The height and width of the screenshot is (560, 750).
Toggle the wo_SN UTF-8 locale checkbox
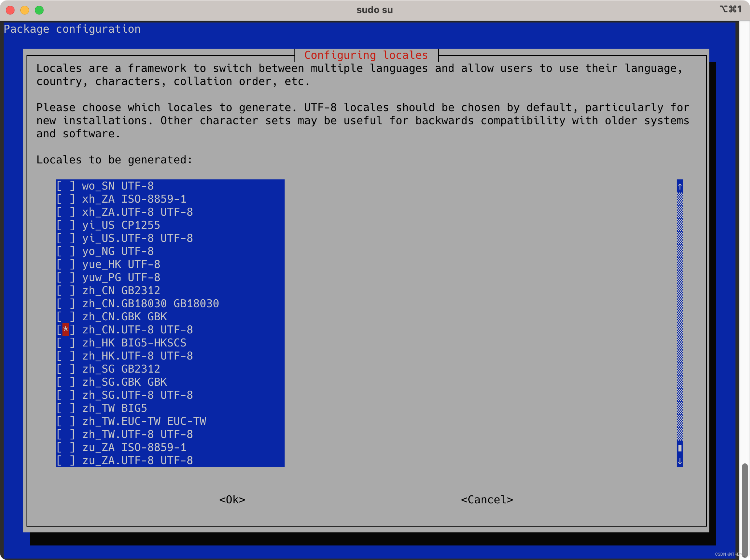(66, 186)
